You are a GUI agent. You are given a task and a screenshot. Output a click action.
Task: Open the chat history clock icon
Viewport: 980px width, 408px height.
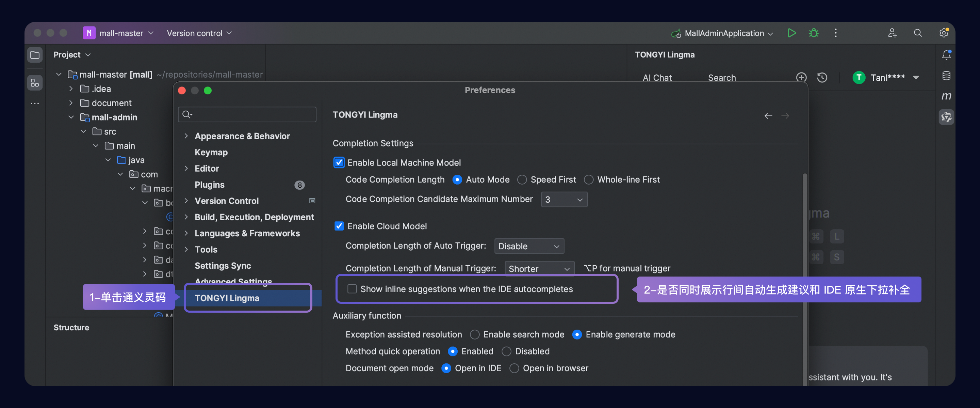point(822,78)
